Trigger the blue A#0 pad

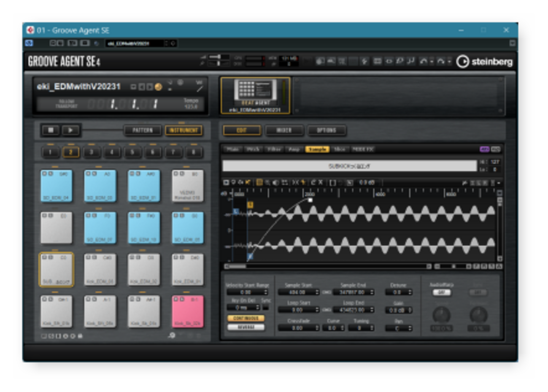click(x=144, y=186)
